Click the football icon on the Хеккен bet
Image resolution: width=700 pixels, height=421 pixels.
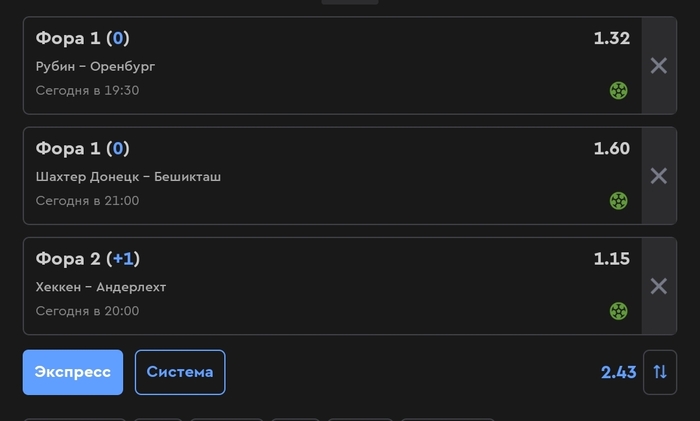[x=618, y=311]
